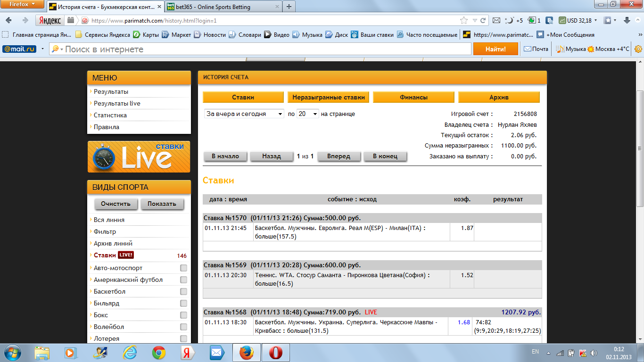Viewport: 644px width, 362px height.
Task: Click the Live ставки banner
Action: 139,156
